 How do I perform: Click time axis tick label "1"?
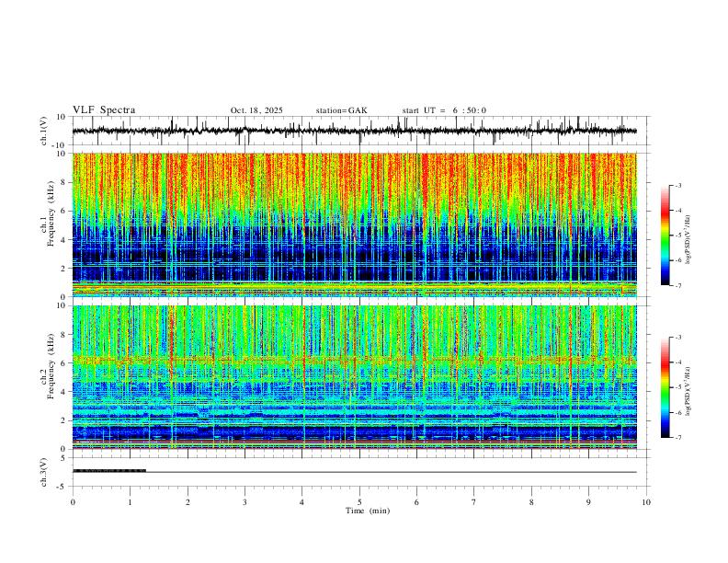(x=130, y=502)
